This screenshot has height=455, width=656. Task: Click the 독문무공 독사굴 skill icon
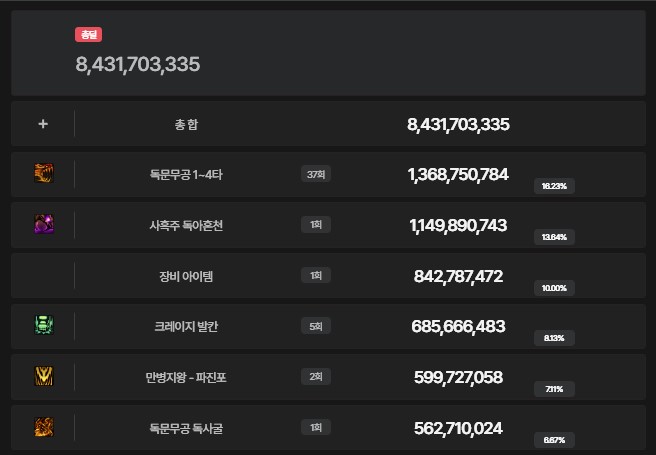coord(43,428)
